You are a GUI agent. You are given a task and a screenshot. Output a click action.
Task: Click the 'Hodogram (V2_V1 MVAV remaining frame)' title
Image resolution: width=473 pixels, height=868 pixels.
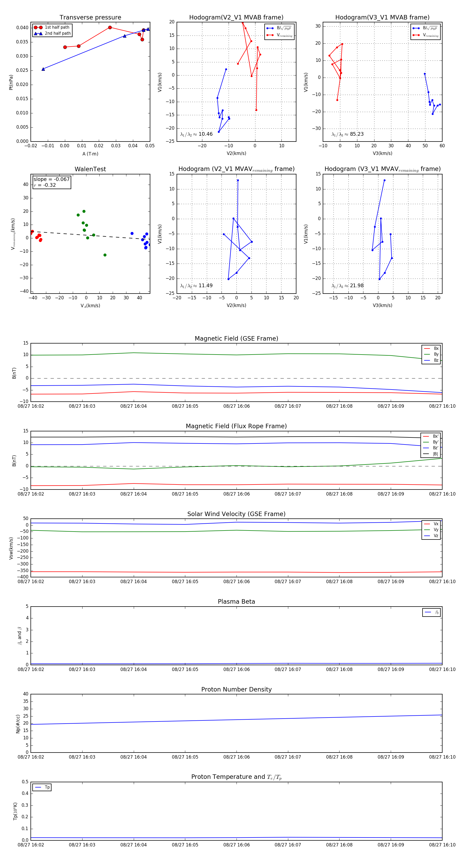(x=236, y=169)
